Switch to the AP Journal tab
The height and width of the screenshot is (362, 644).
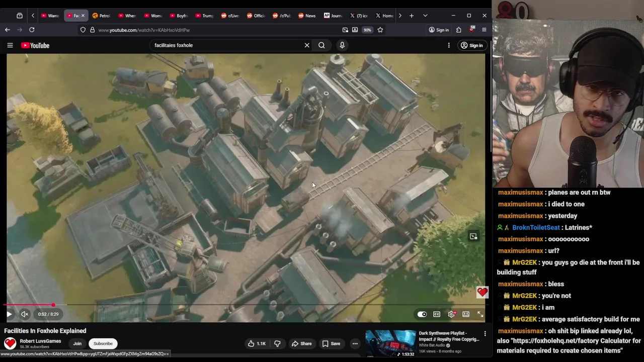(x=333, y=16)
